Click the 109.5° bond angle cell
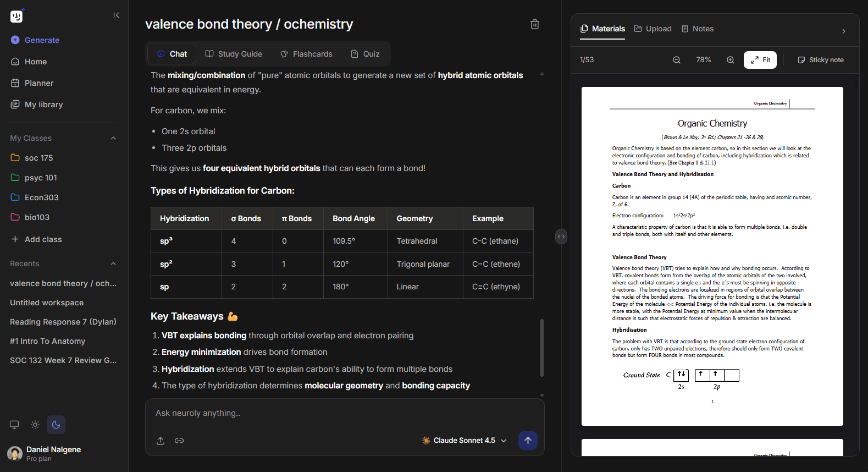The height and width of the screenshot is (472, 868). coord(356,241)
